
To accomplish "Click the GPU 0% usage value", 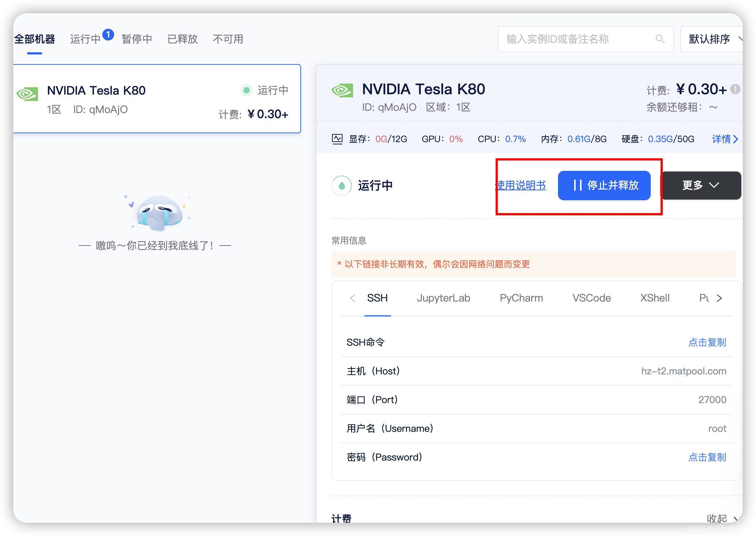I will point(456,139).
